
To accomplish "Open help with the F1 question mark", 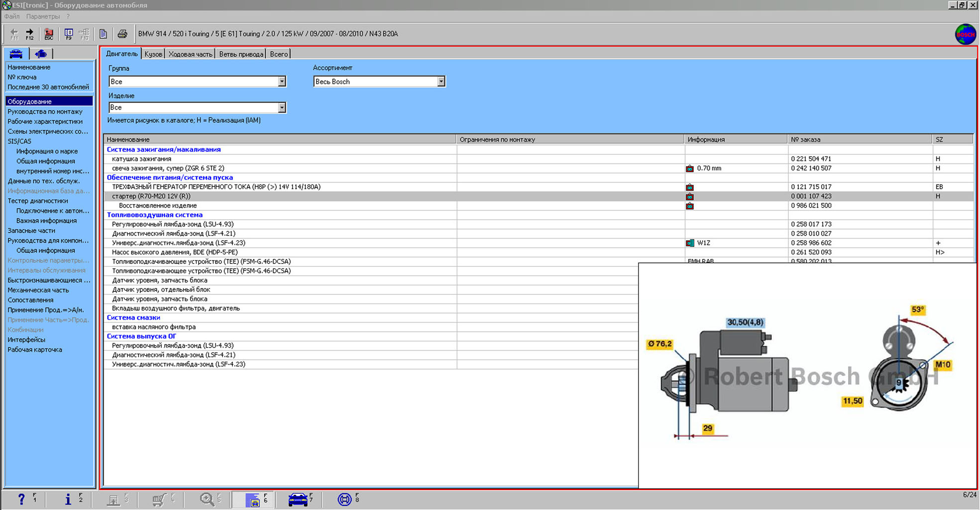I will tap(21, 499).
